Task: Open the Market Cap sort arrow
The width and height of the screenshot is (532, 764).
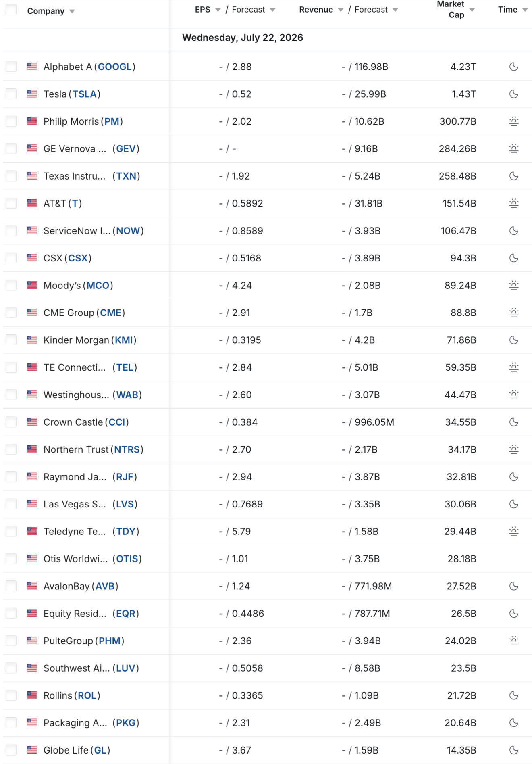Action: coord(472,10)
